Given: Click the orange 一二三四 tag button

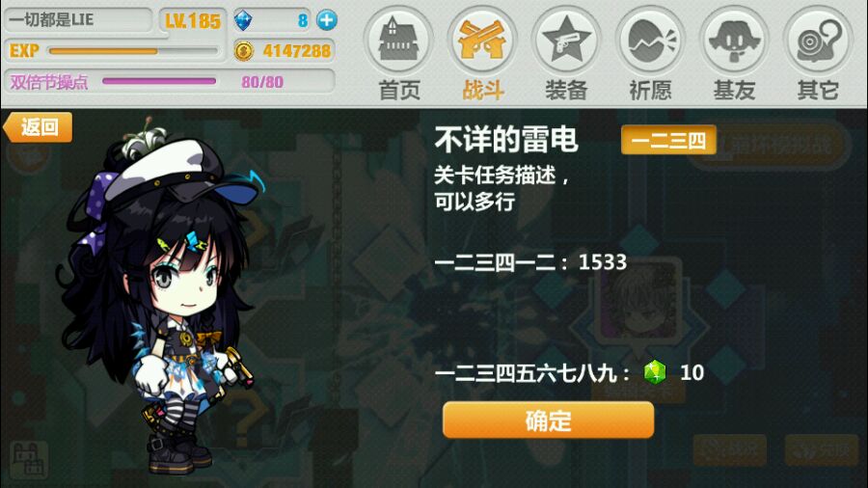Looking at the screenshot, I should [668, 140].
